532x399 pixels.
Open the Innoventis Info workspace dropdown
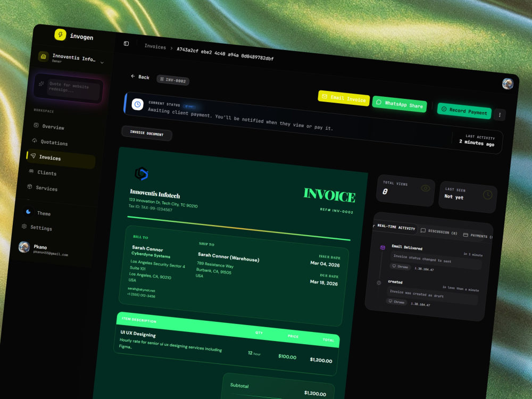tap(71, 59)
